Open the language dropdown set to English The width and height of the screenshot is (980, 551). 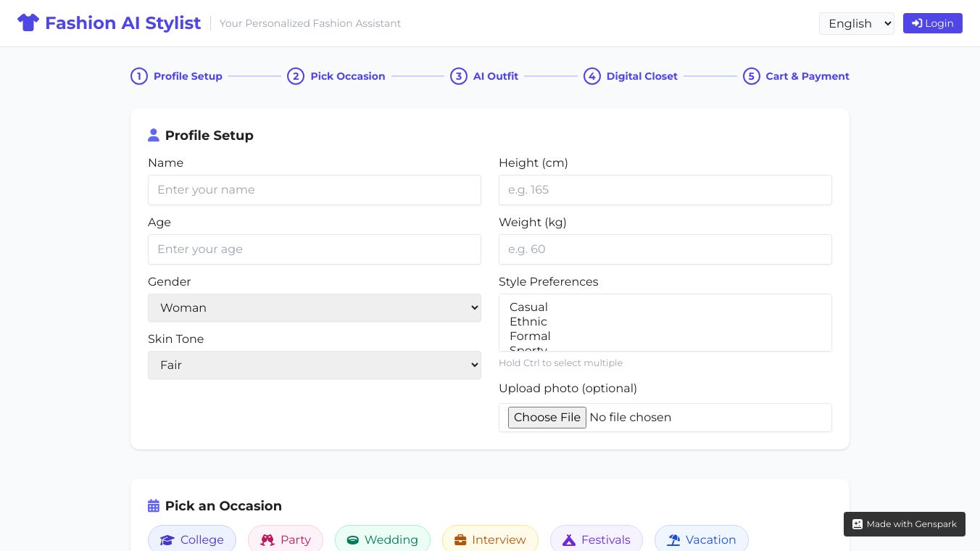click(856, 23)
